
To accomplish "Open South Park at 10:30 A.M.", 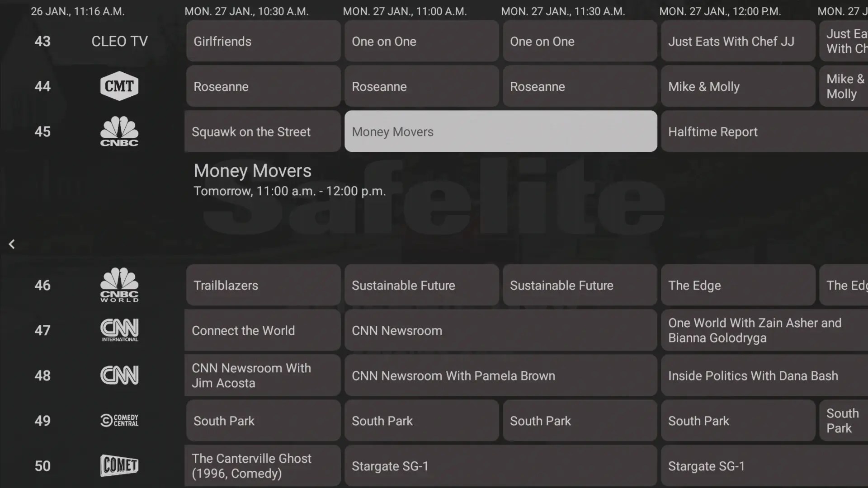I will 264,421.
